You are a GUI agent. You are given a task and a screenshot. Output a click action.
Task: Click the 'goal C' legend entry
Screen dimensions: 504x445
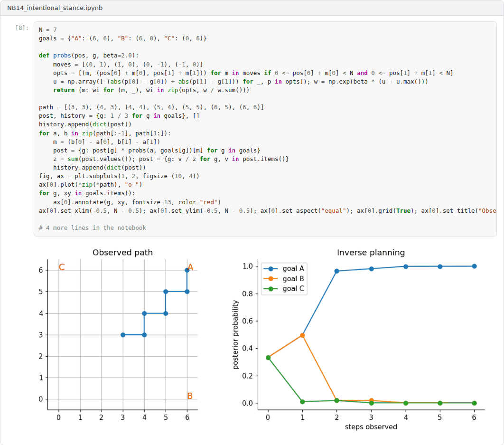[284, 289]
